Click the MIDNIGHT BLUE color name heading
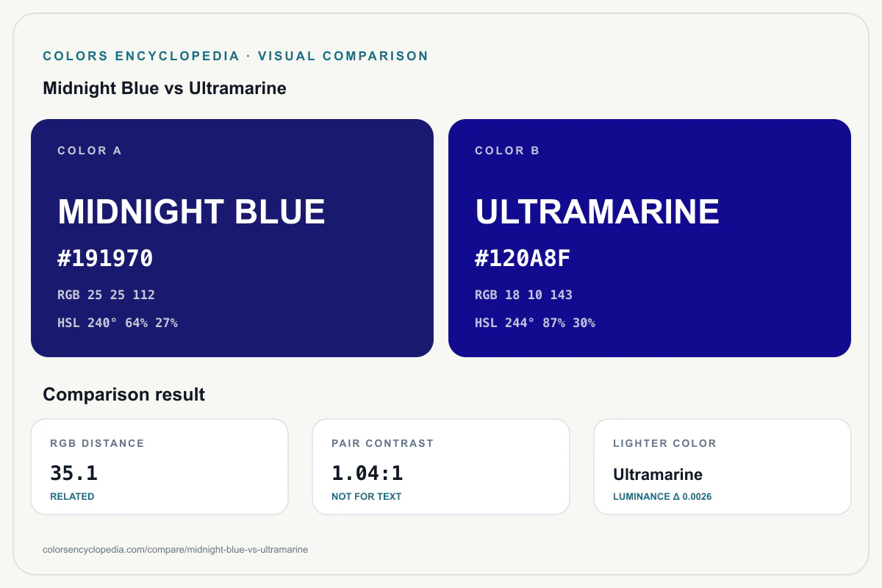This screenshot has width=882, height=588. coord(191,212)
